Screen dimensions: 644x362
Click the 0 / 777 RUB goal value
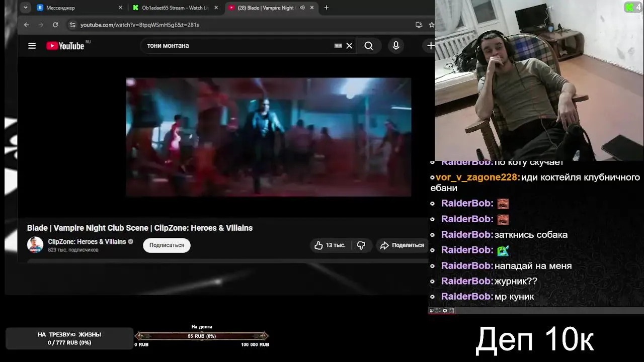pos(69,343)
